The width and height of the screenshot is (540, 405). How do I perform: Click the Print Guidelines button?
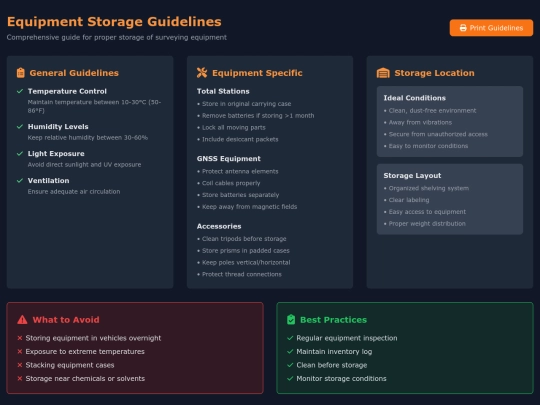[x=491, y=28]
